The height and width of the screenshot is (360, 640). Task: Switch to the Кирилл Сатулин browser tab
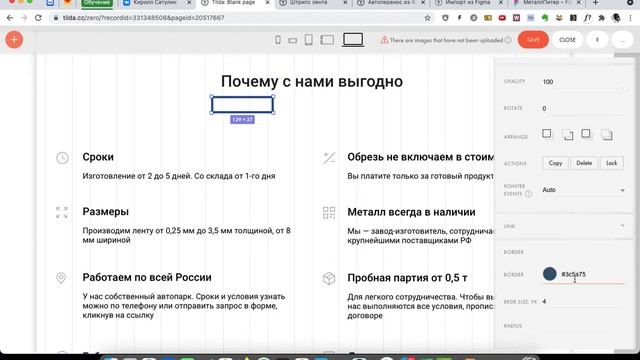click(155, 2)
